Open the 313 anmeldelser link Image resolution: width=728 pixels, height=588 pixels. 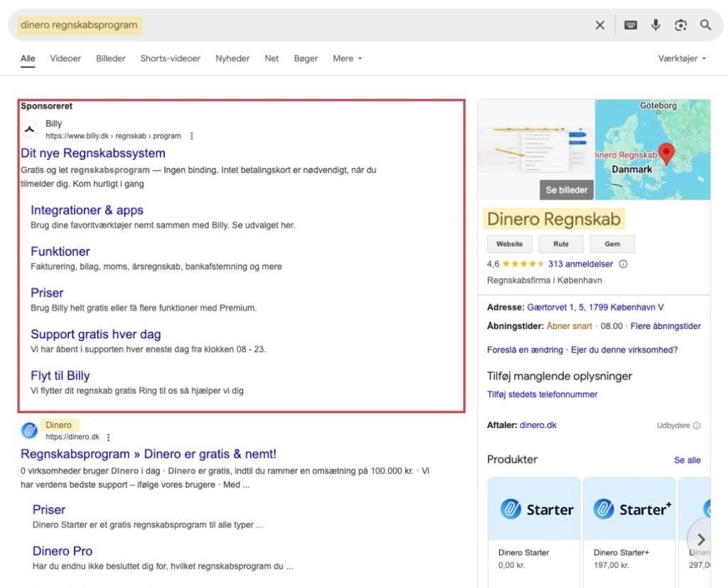point(580,264)
